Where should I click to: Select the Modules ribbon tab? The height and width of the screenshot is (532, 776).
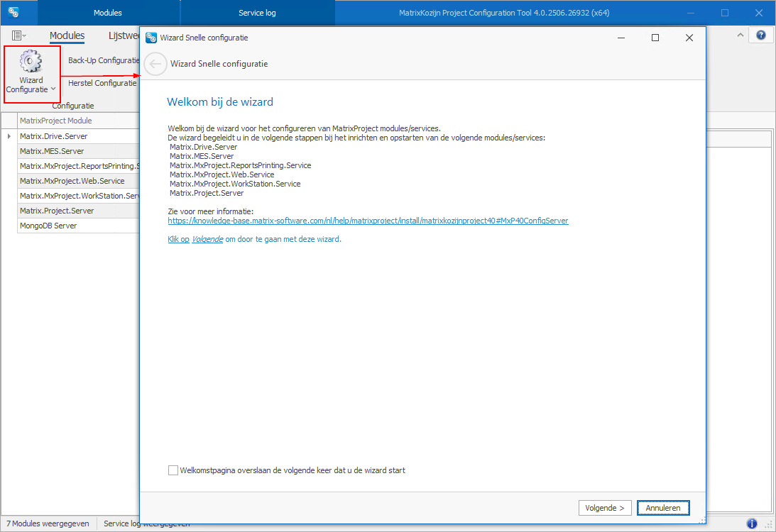click(67, 35)
